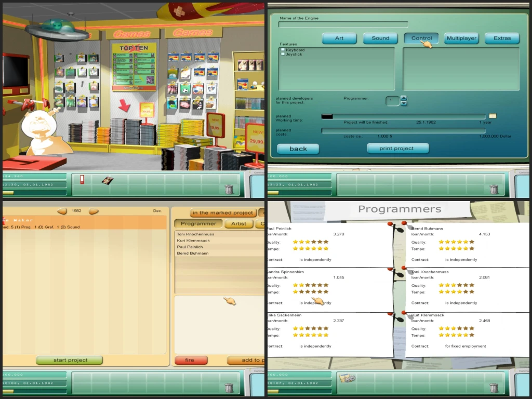
Task: Click the left arrow beside the year 1982
Action: (62, 211)
